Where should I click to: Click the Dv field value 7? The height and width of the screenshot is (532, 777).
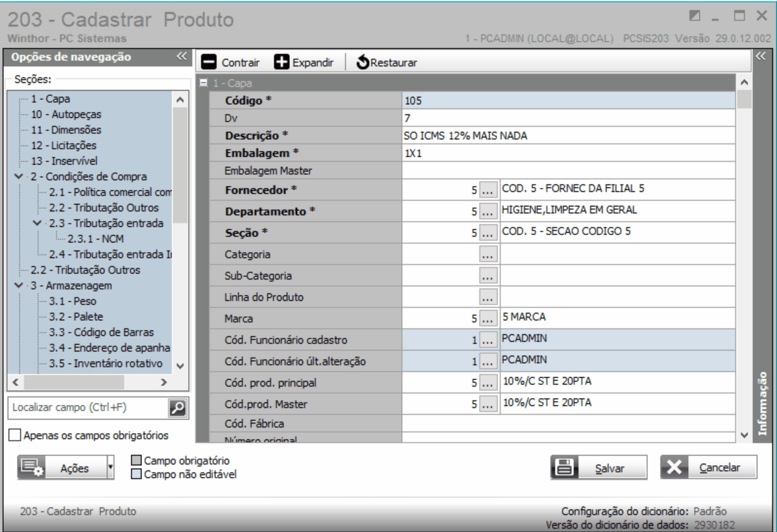[568, 118]
